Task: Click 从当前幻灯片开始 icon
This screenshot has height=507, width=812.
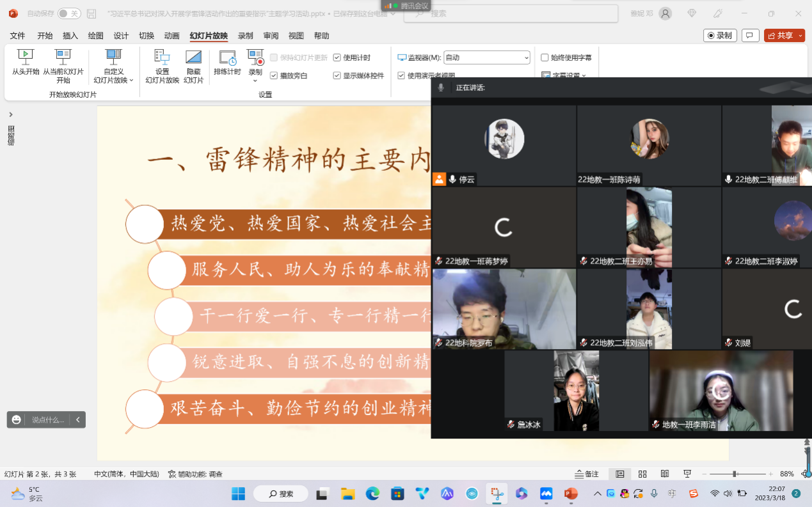Action: tap(63, 58)
